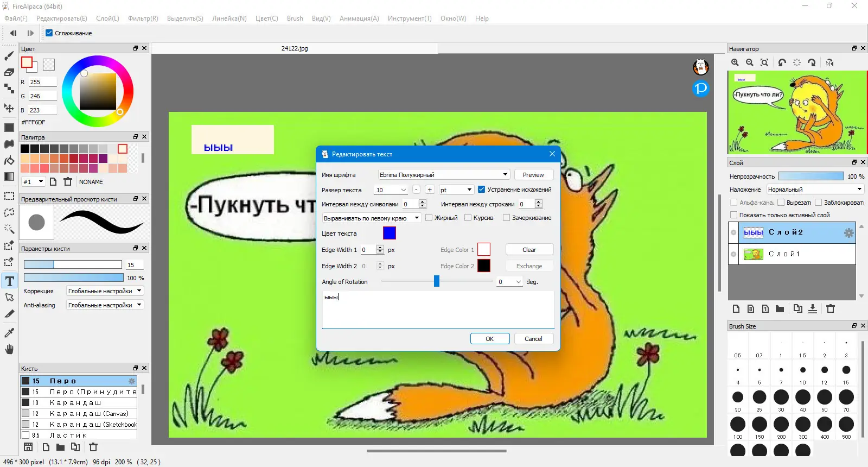Click the text input area containing ыыы
The width and height of the screenshot is (868, 467).
click(x=438, y=310)
